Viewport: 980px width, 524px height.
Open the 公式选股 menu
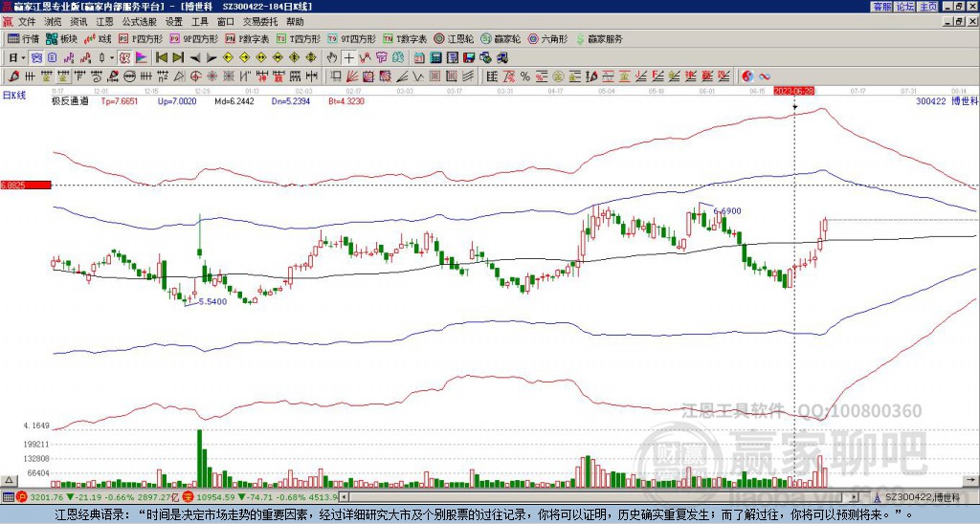[140, 22]
